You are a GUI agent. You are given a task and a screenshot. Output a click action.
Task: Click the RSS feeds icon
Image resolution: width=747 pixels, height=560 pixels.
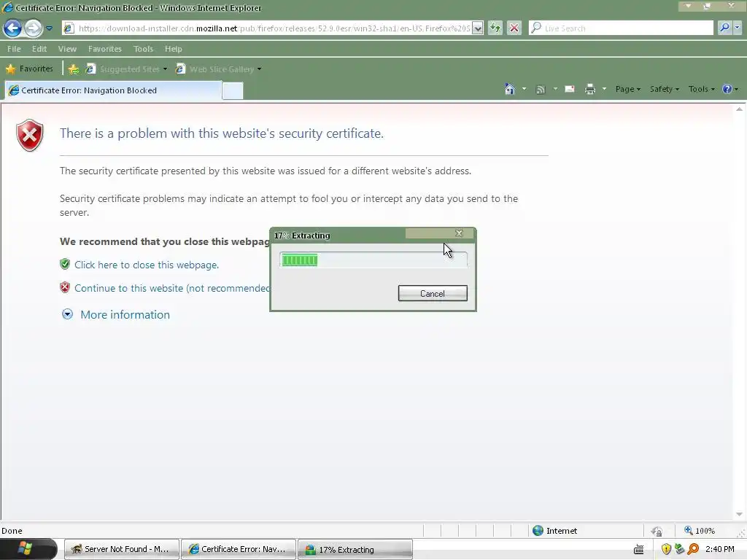[541, 90]
